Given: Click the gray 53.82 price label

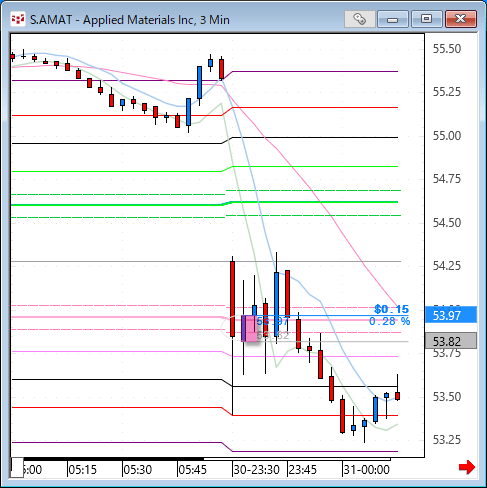Looking at the screenshot, I should pyautogui.click(x=451, y=341).
